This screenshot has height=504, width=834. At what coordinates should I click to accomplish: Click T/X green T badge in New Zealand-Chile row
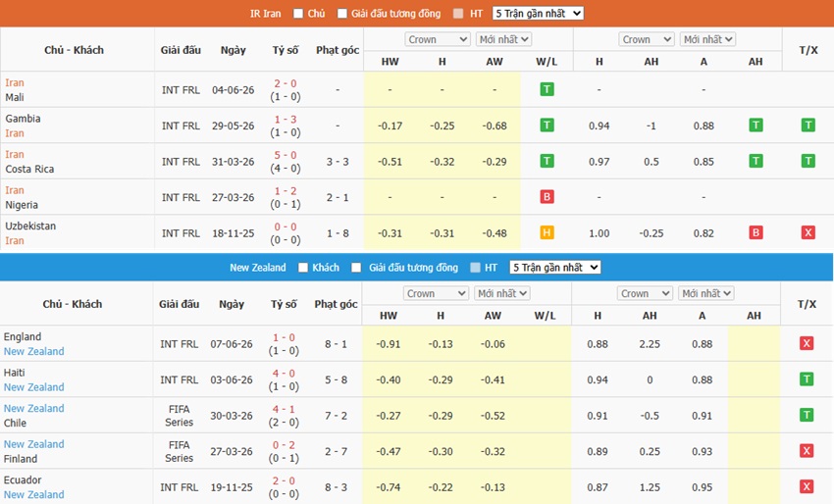click(807, 415)
